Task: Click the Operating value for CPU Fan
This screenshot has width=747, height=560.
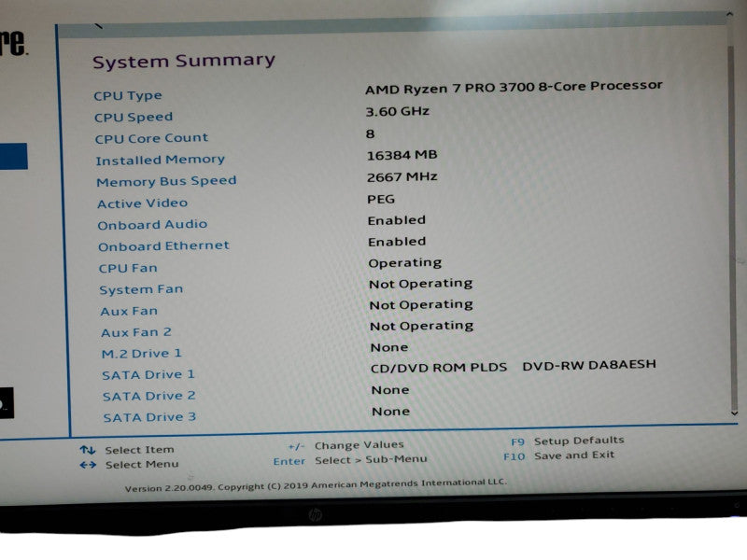Action: 405,263
